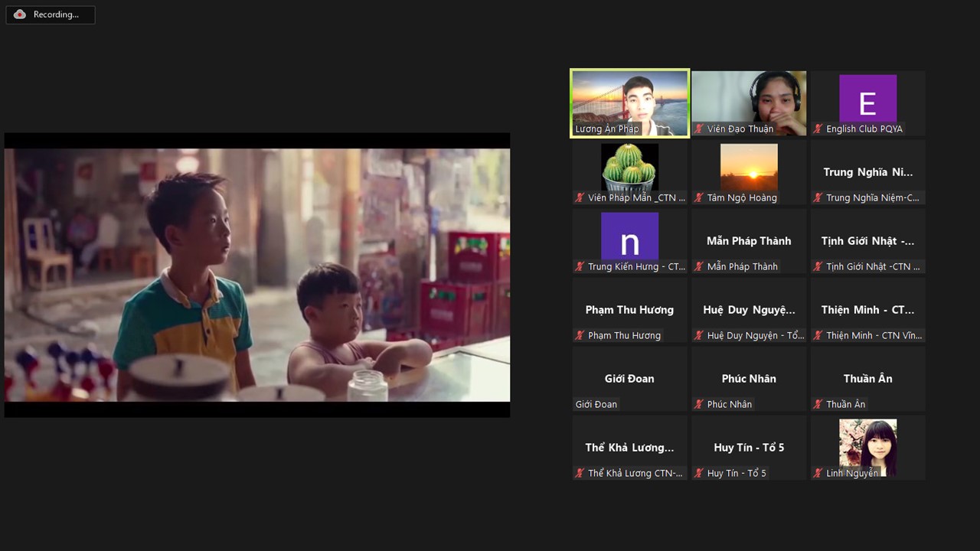Click Phạm Thu Hương's muted microphone icon
980x551 pixels.
pos(580,336)
